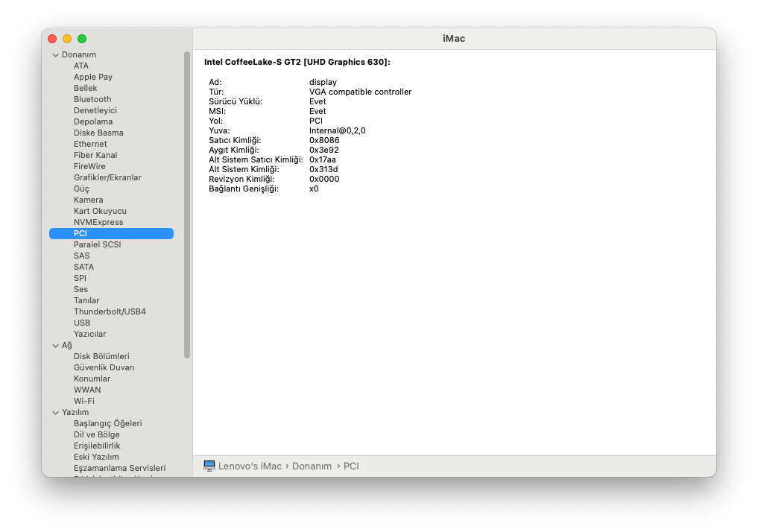
Task: Click the Alt Sistem Kimliği value 0x313d
Action: coord(323,169)
